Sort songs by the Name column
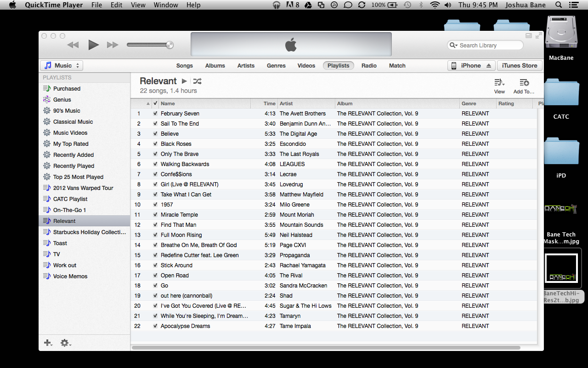The height and width of the screenshot is (368, 588). point(204,103)
